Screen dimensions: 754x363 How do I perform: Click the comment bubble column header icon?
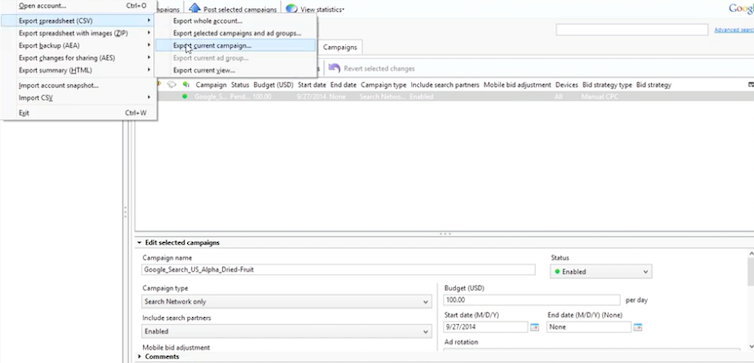point(171,85)
